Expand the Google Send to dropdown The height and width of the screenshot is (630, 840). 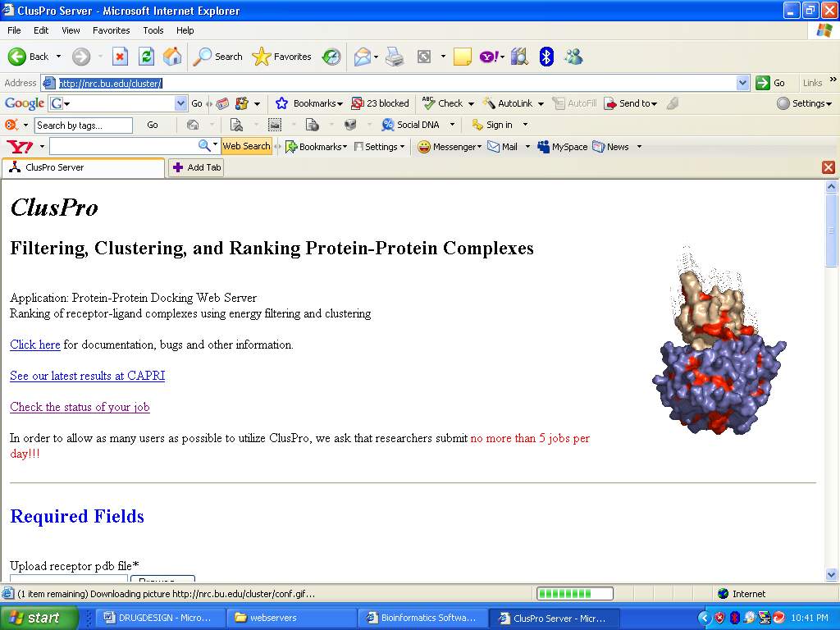click(x=654, y=104)
